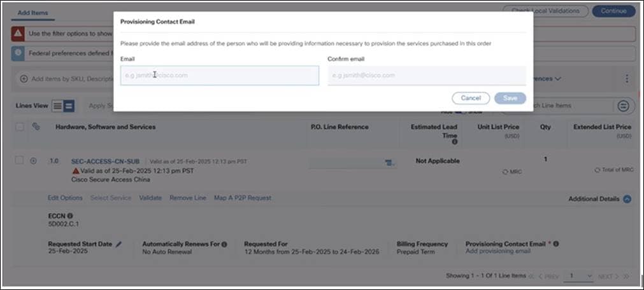Image resolution: width=644 pixels, height=290 pixels.
Task: Click the Continue button
Action: pyautogui.click(x=613, y=11)
